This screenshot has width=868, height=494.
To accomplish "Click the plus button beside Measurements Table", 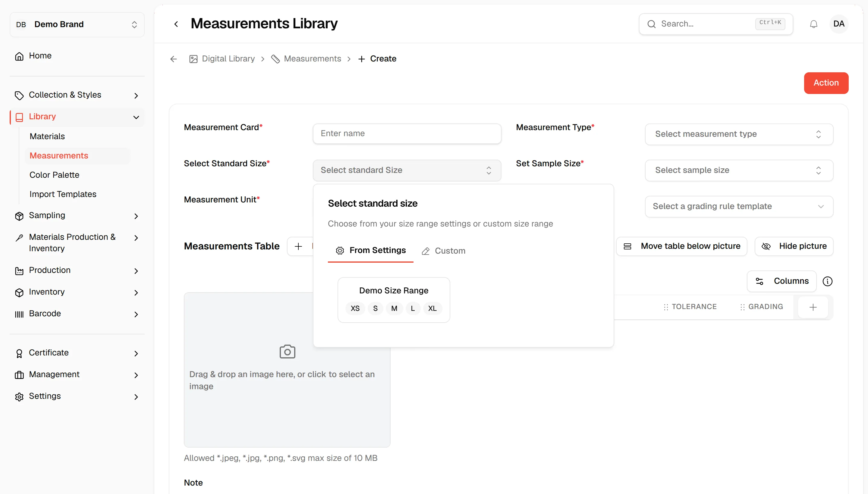I will coord(298,246).
